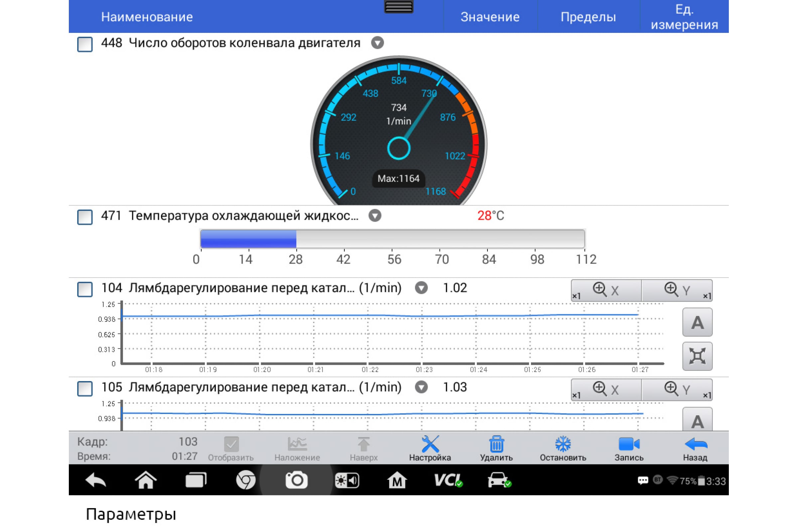Screen dimensions: 798x532
Task: Tap battery 75% indicator
Action: (x=693, y=481)
